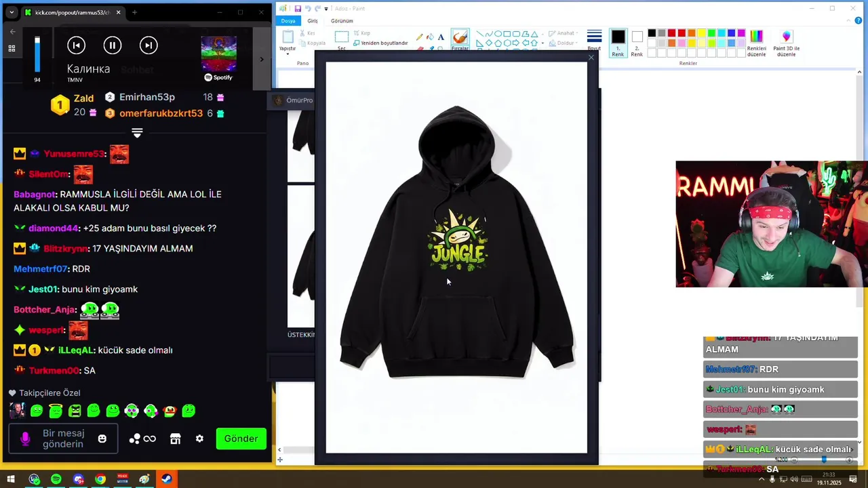
Task: Click 'Yeniden boyutlandır' resize in Paint
Action: [x=379, y=43]
